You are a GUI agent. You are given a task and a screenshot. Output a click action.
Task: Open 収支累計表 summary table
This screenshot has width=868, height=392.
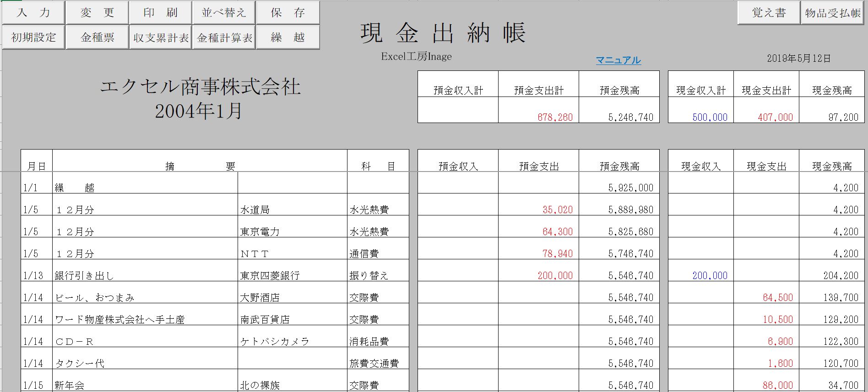[160, 38]
